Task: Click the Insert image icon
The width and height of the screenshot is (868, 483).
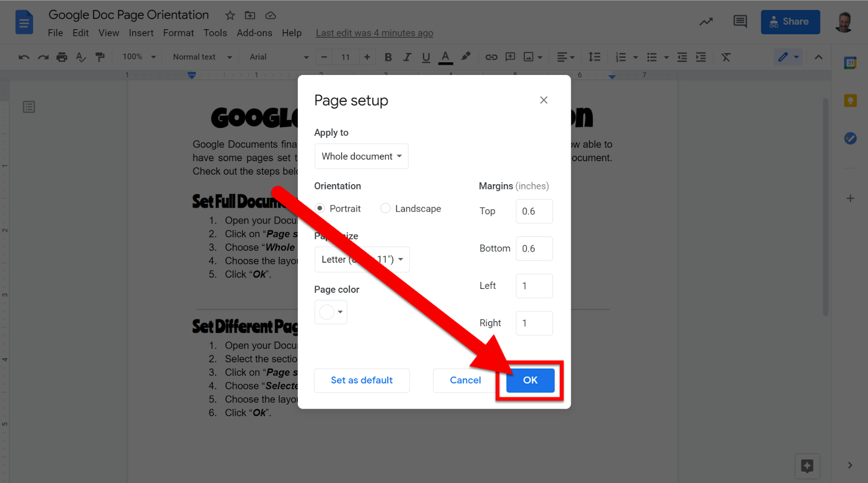Action: 528,57
